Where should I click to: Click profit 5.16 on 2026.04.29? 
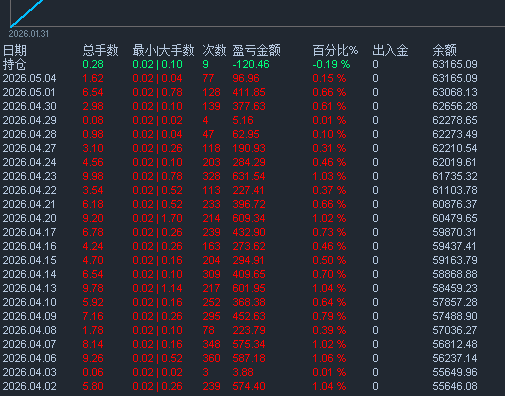(x=243, y=120)
